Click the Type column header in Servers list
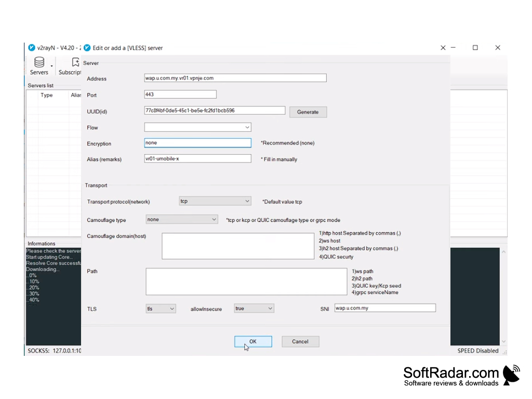 click(46, 95)
